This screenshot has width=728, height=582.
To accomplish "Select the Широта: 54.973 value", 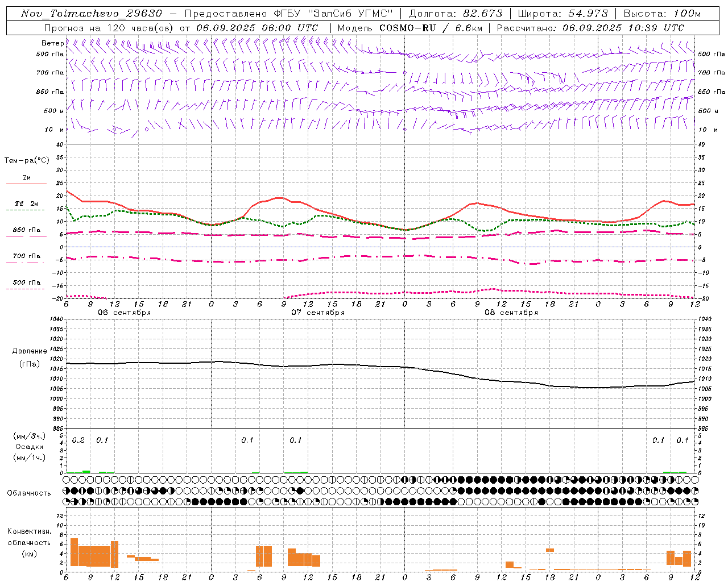I will [562, 14].
